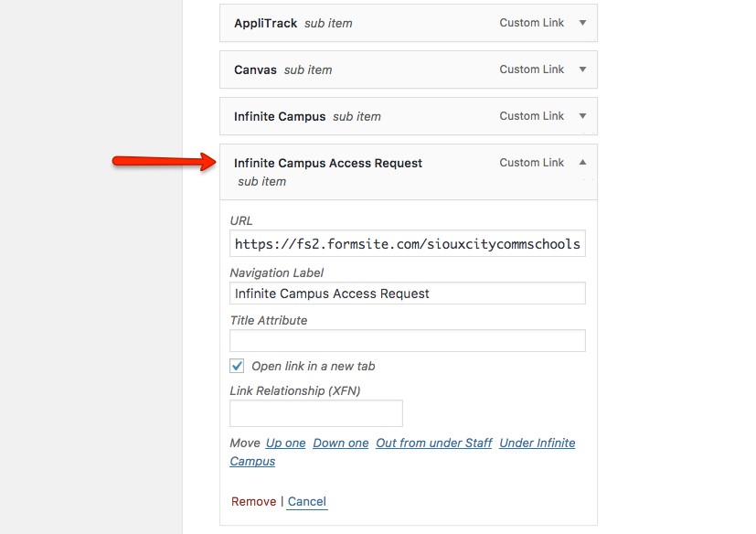756x534 pixels.
Task: Move item Up one
Action: 285,443
